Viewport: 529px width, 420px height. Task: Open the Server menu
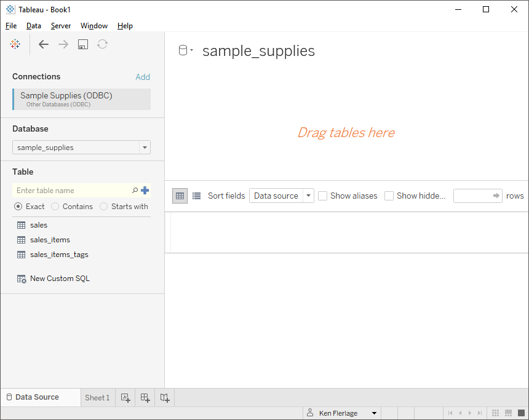click(61, 26)
